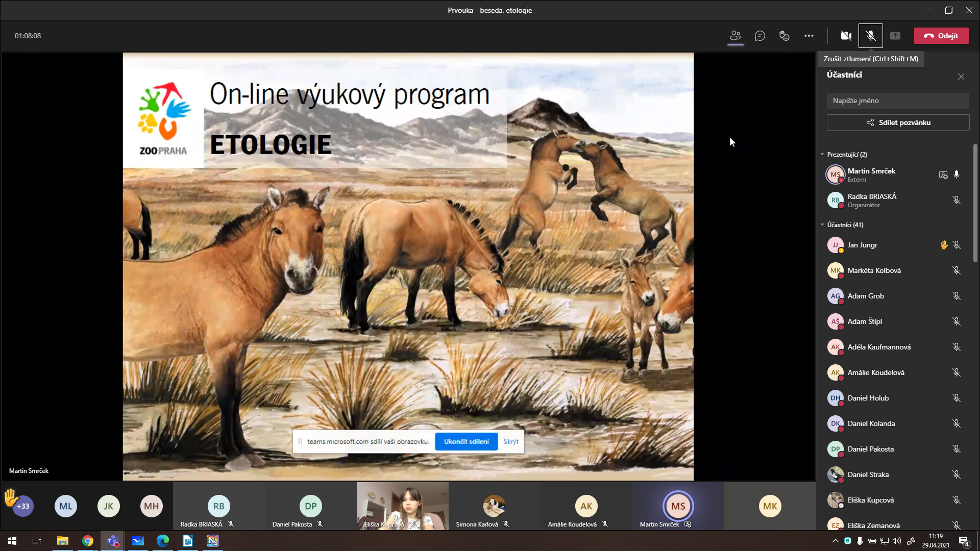Click Daniel Kolanda's muted mic icon
This screenshot has height=551, width=980.
[x=957, y=423]
